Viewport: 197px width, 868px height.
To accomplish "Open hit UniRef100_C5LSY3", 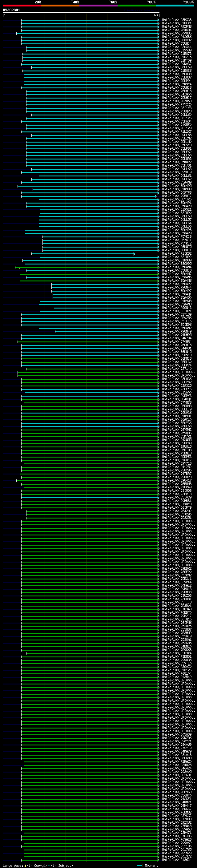I will pyautogui.click(x=176, y=145).
